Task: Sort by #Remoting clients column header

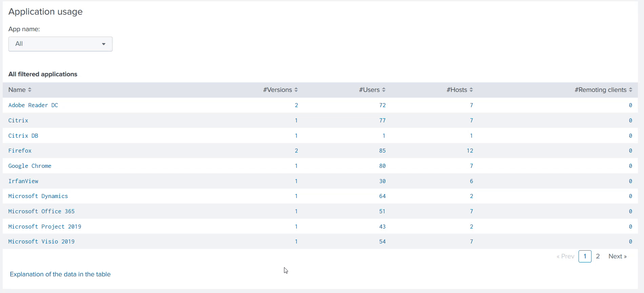Action: (x=603, y=90)
